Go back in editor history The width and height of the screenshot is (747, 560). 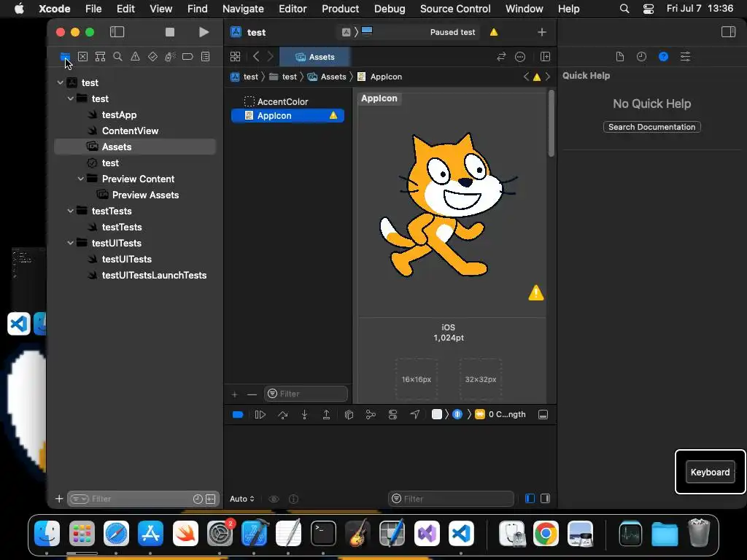[x=256, y=57]
